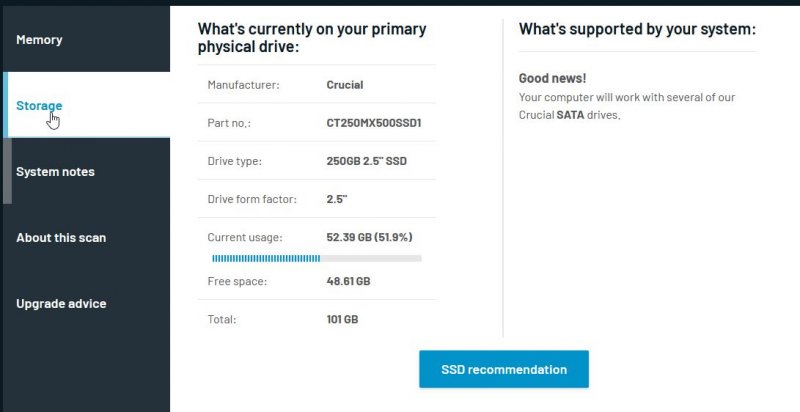The height and width of the screenshot is (412, 800).
Task: Click the 48.61 GB free space value
Action: pos(349,282)
